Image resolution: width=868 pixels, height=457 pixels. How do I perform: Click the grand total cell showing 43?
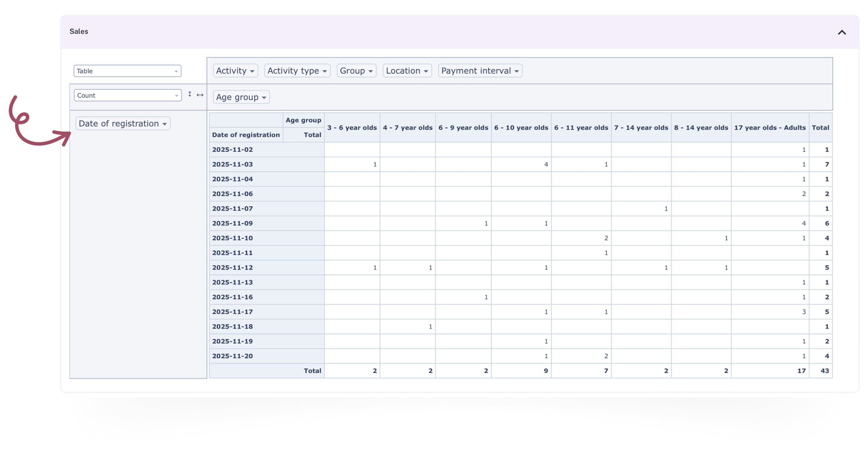pos(825,370)
